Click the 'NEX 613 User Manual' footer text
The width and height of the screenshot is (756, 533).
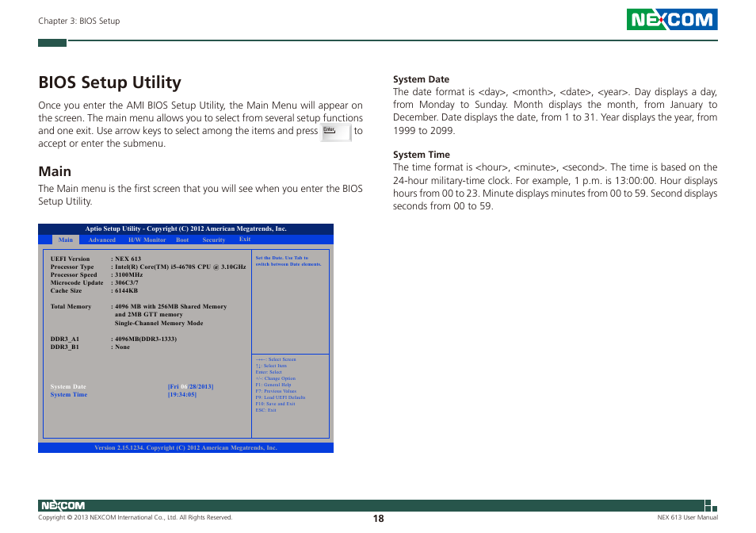(687, 518)
